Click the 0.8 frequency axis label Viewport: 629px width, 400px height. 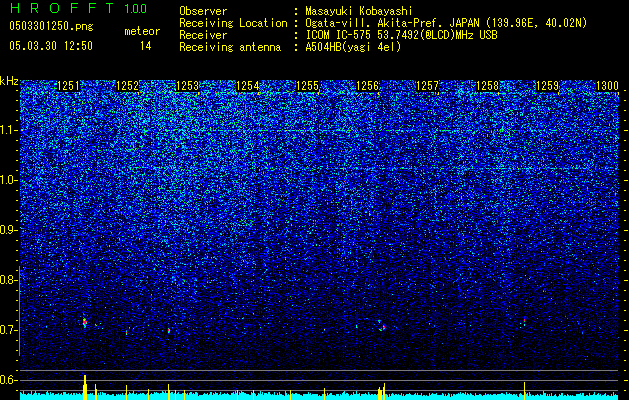coord(7,280)
